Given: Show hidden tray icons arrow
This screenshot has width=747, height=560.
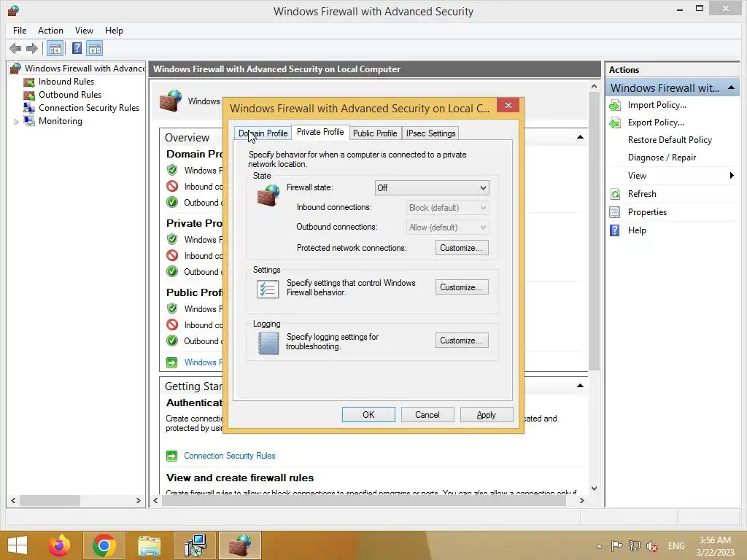Looking at the screenshot, I should [x=599, y=546].
